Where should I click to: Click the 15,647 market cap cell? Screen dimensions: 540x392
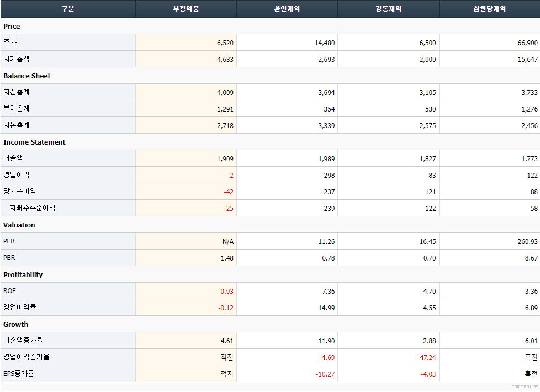(490, 59)
